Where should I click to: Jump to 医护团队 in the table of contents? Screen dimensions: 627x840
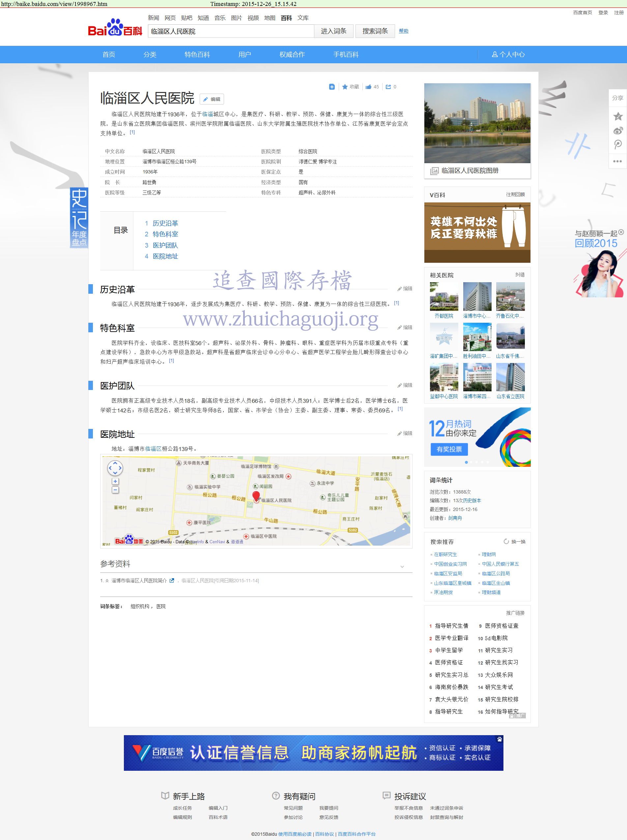point(165,245)
